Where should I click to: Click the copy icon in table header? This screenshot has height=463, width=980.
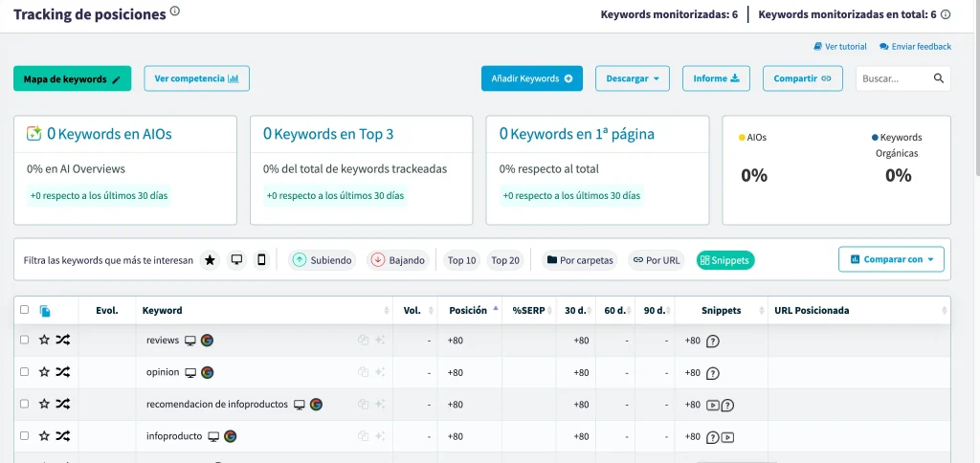(45, 311)
